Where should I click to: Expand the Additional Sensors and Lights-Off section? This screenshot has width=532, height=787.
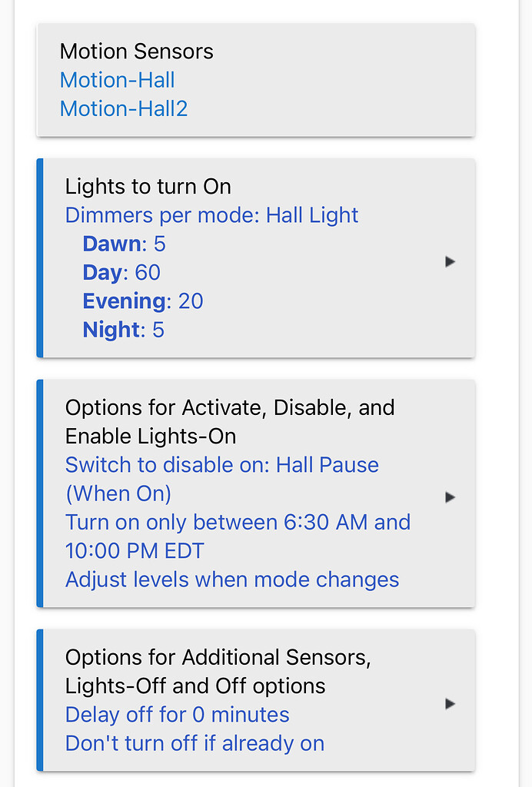(450, 703)
